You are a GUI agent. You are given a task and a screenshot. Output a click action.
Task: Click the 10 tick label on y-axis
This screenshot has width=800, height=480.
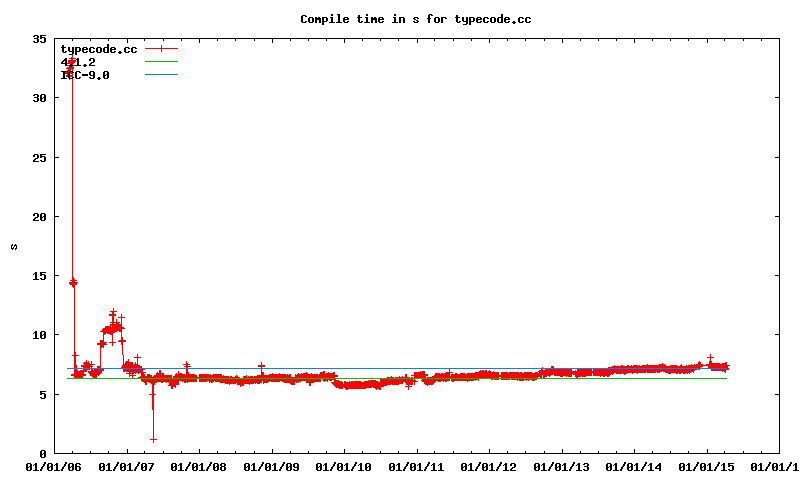pos(38,335)
